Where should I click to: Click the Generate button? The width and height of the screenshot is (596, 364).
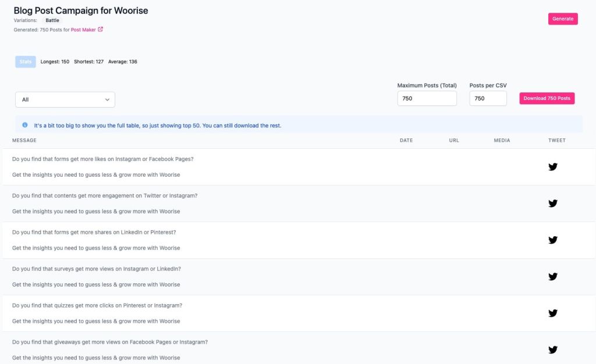(x=563, y=19)
